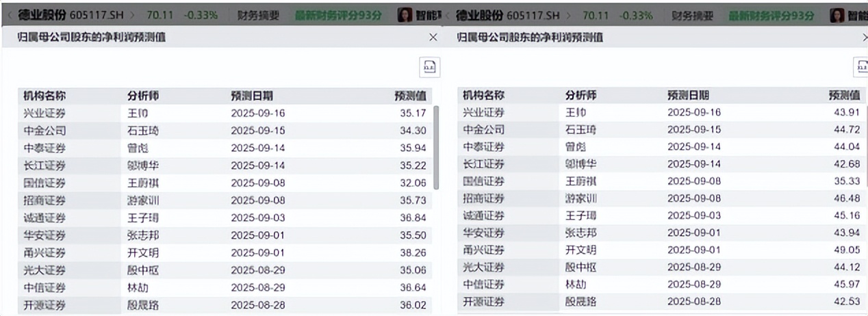Viewport: 868px width, 316px height.
Task: Select forecast value 42.53
Action: point(847,302)
